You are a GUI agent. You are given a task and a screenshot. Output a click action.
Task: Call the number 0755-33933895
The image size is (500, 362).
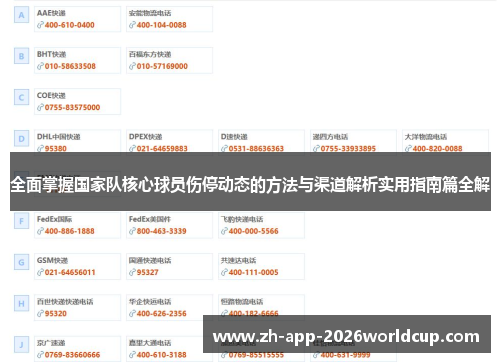(x=348, y=148)
